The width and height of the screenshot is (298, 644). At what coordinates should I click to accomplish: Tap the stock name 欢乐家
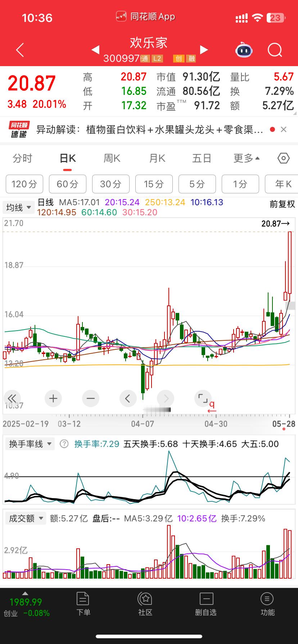(149, 43)
